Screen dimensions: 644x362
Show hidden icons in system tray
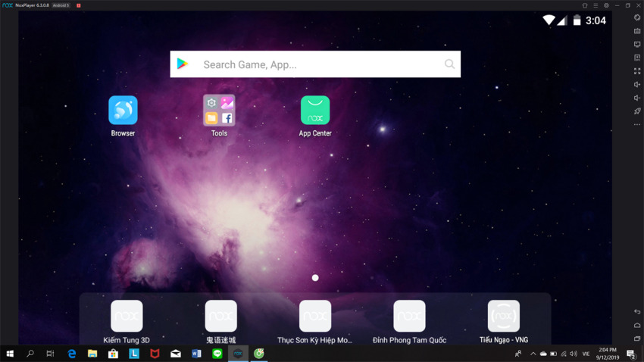[x=533, y=354]
